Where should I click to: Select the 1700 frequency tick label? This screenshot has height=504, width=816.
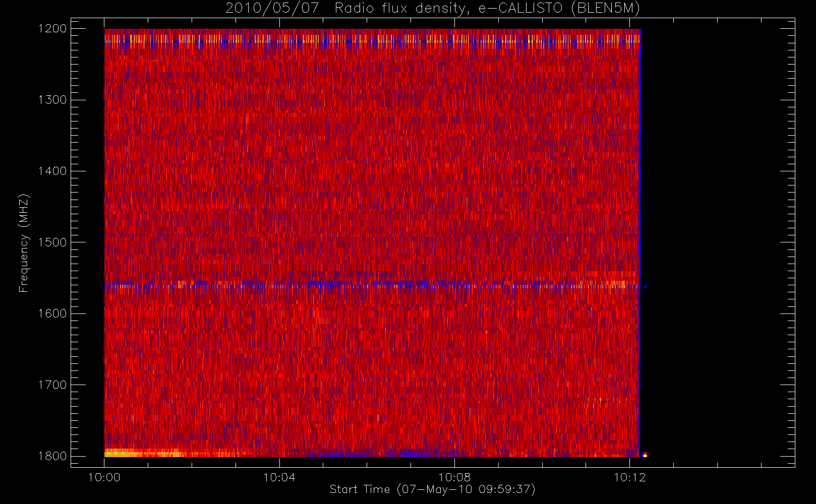(52, 385)
